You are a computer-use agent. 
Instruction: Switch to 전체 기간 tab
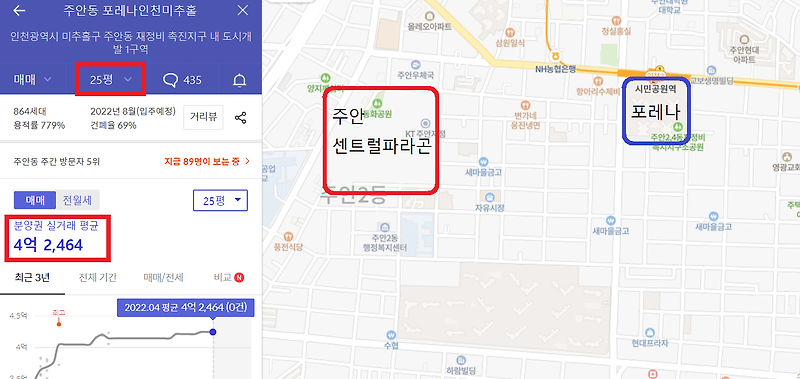tap(98, 278)
